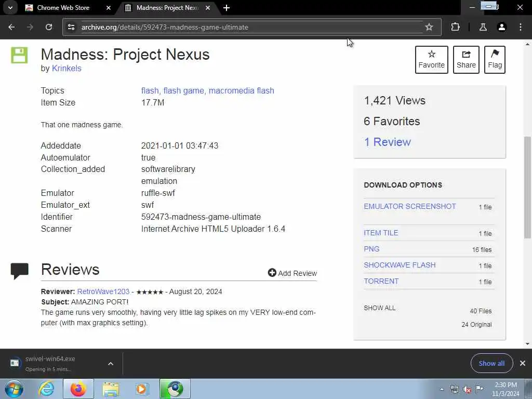Open the ITEM TILE download option
Screen dimensions: 532x399
click(x=381, y=233)
